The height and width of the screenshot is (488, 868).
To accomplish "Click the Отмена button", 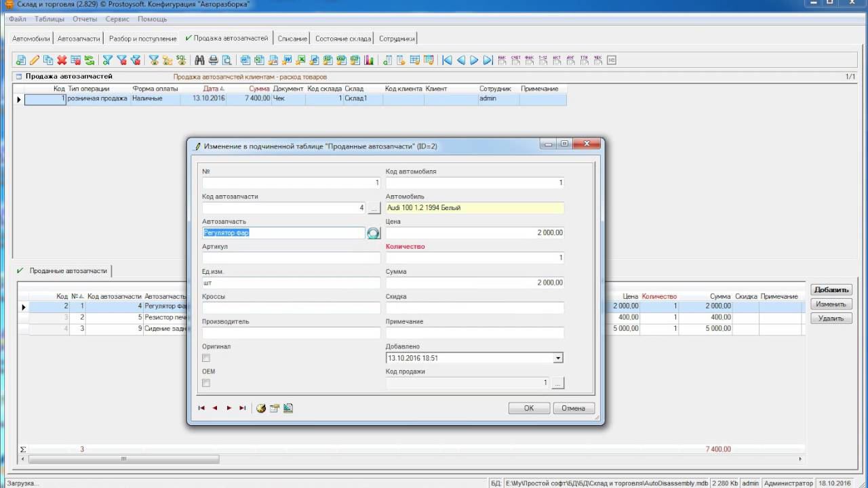I will [573, 408].
